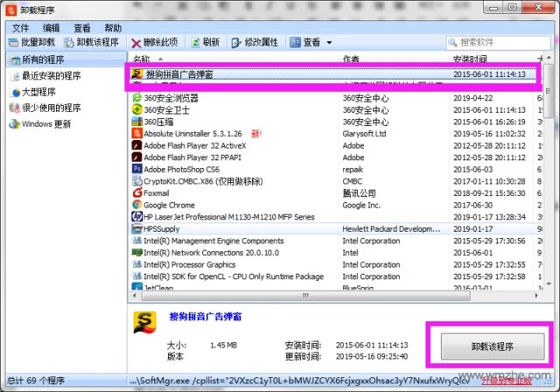The image size is (560, 392).
Task: Click the date 2017-06-30
Action: [472, 205]
